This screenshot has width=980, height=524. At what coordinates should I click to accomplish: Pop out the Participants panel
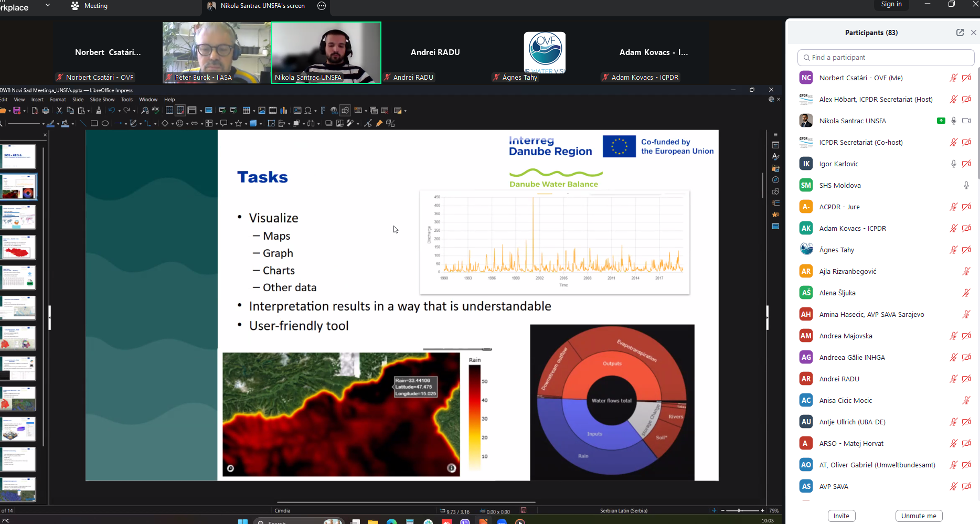[960, 33]
